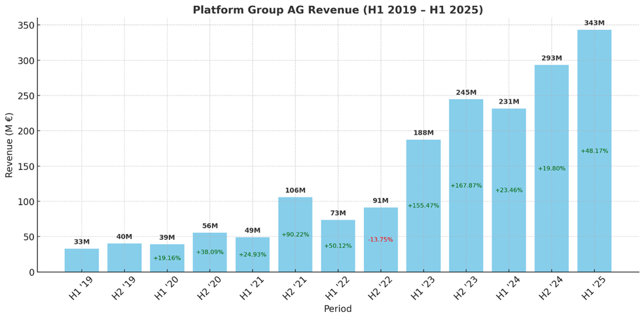Click the red -13.75% growth label
The height and width of the screenshot is (319, 644).
click(380, 240)
